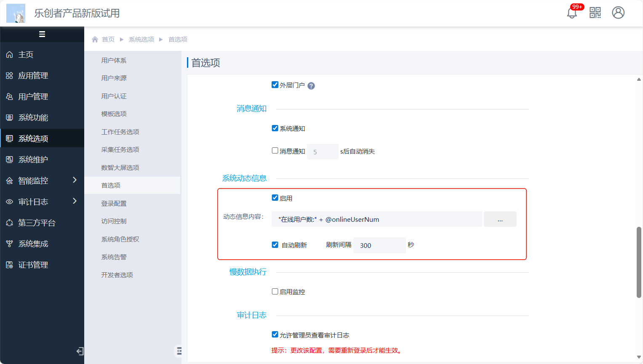Uncheck the 系统通知 checkbox

pyautogui.click(x=275, y=128)
